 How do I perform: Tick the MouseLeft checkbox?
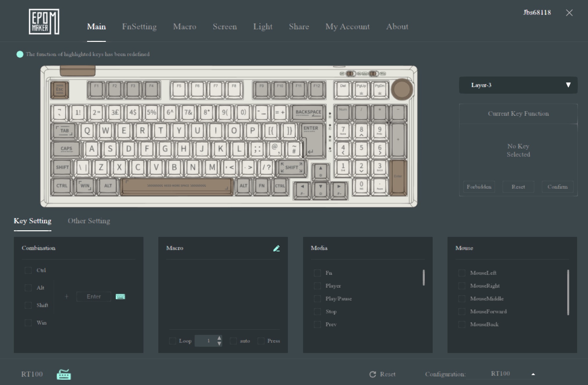coord(462,273)
